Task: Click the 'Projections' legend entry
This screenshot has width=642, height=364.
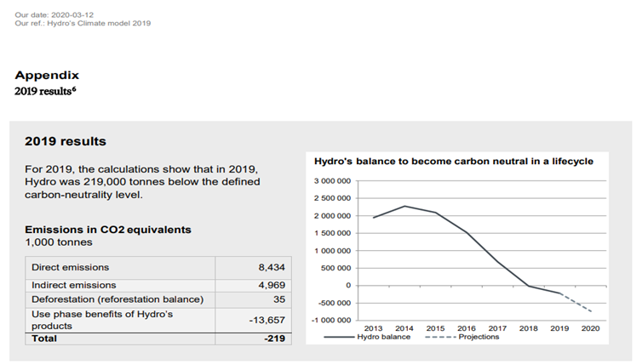Action: 462,337
